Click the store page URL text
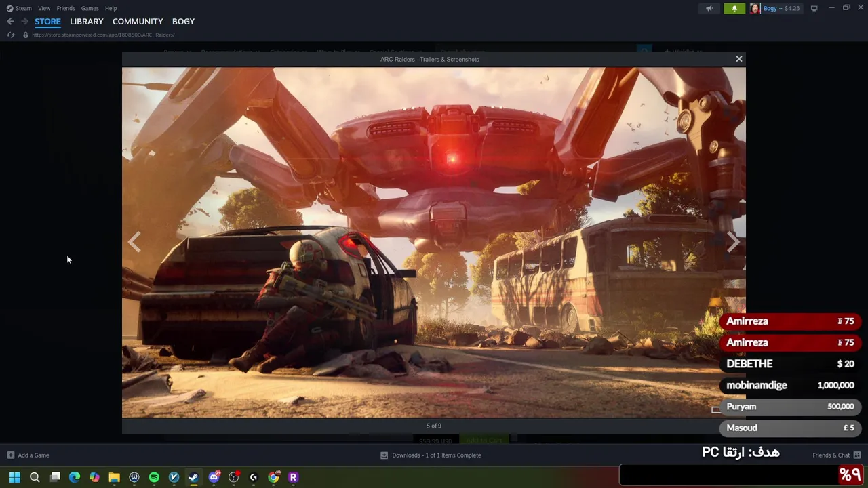Image resolution: width=868 pixels, height=488 pixels. tap(103, 35)
